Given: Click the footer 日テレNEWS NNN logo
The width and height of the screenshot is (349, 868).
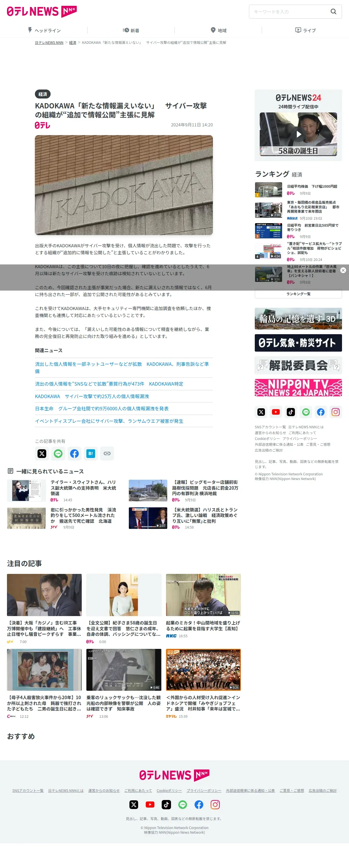Looking at the screenshot, I should click(174, 775).
